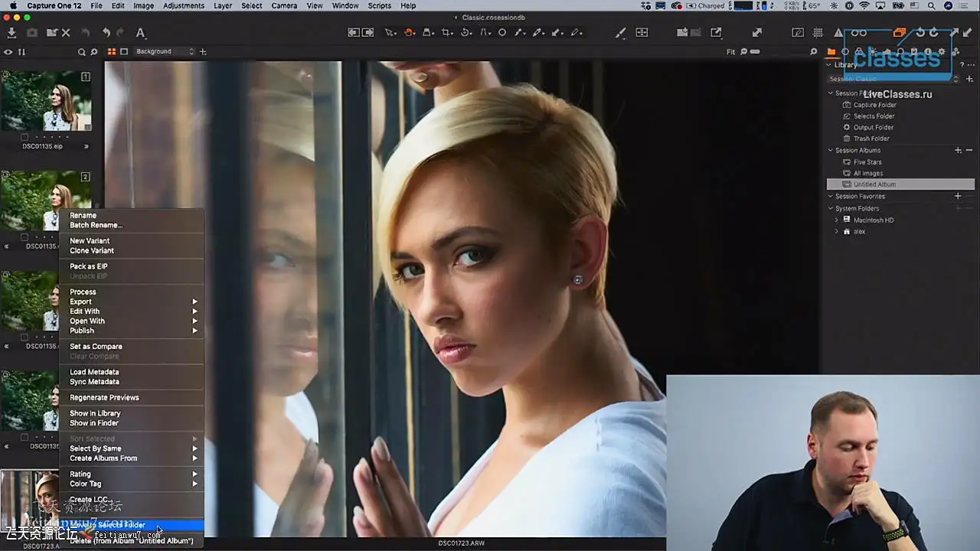
Task: Select the Keystone tool
Action: (x=485, y=33)
